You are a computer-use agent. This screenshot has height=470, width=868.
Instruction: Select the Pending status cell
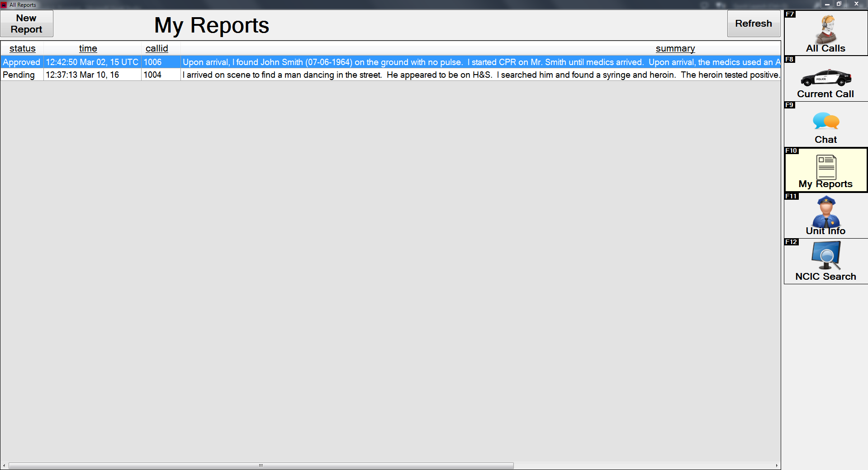click(x=22, y=75)
